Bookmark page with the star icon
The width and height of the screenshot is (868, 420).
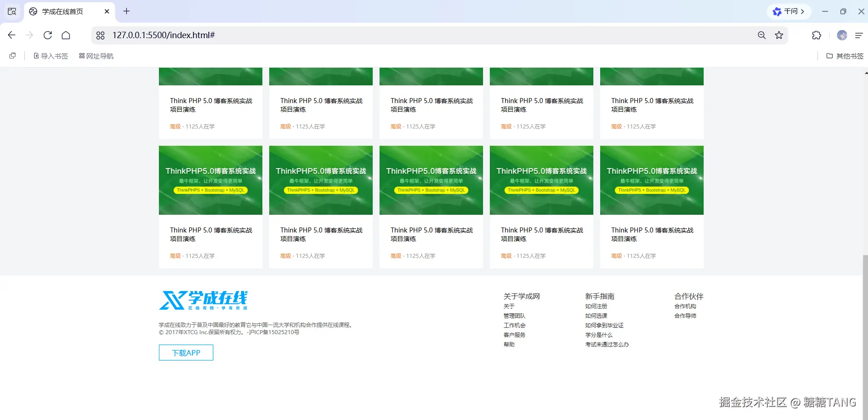[779, 35]
